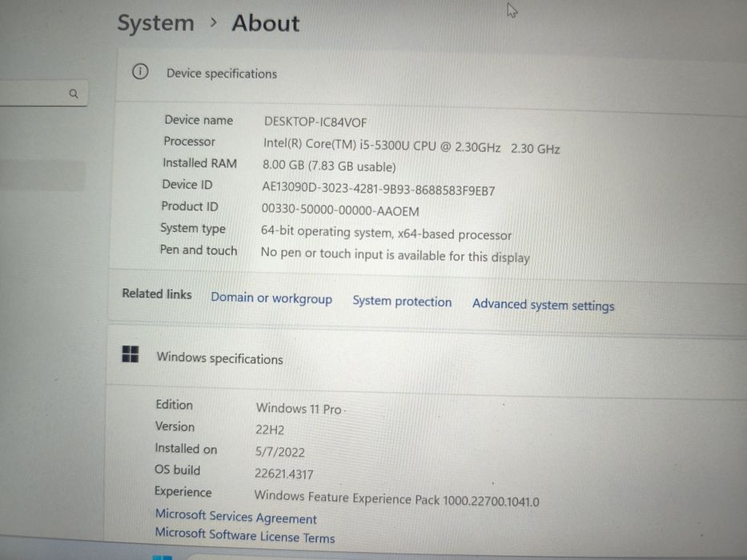Click the Related links label
Image resolution: width=747 pixels, height=560 pixels.
[157, 294]
